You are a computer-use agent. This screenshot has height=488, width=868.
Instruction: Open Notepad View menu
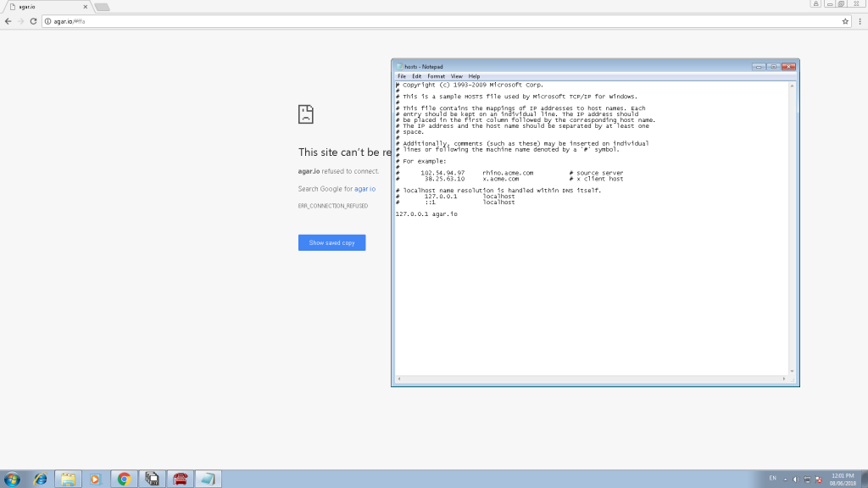456,76
